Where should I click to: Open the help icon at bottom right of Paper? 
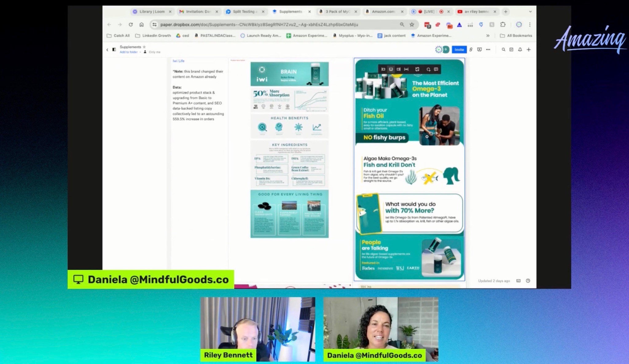pos(528,281)
